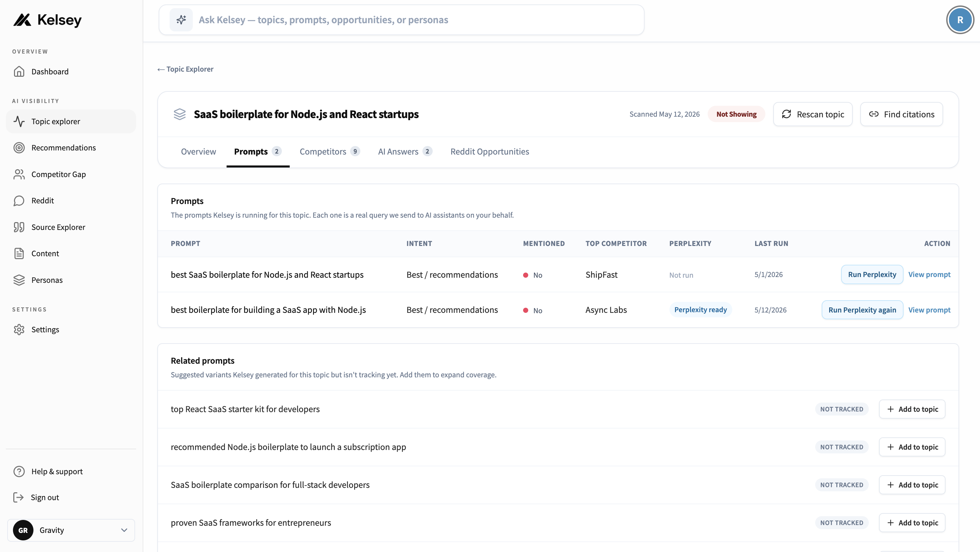Click the Async Labs competitor cell

click(606, 310)
